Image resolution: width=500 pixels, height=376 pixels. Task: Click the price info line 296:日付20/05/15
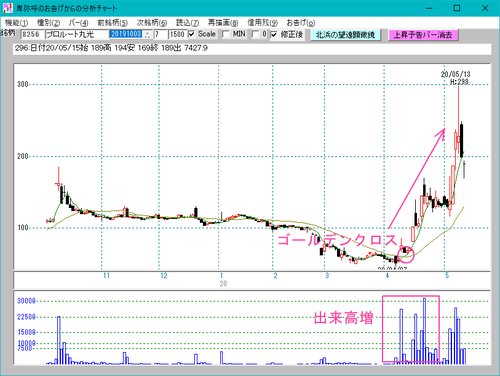pyautogui.click(x=252, y=49)
